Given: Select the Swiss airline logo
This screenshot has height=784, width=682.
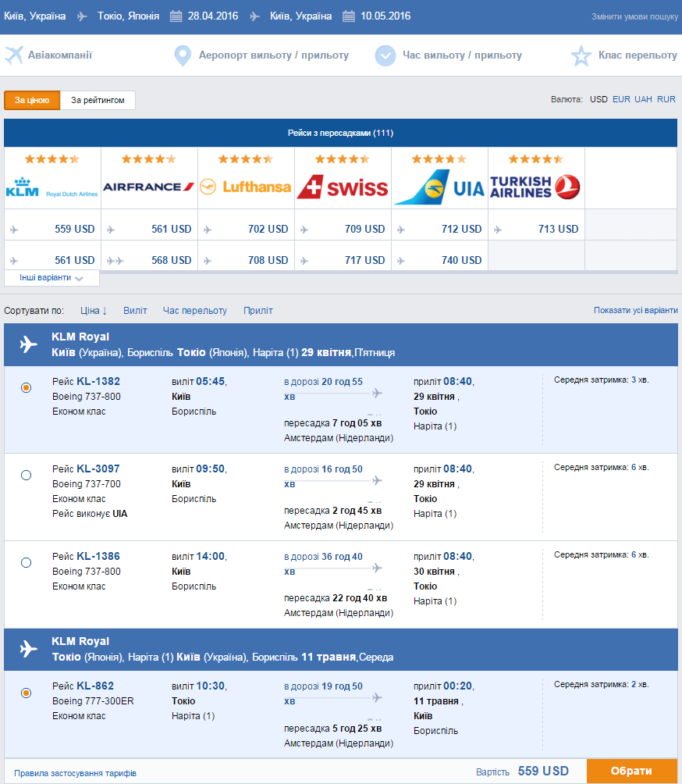Looking at the screenshot, I should click(343, 187).
